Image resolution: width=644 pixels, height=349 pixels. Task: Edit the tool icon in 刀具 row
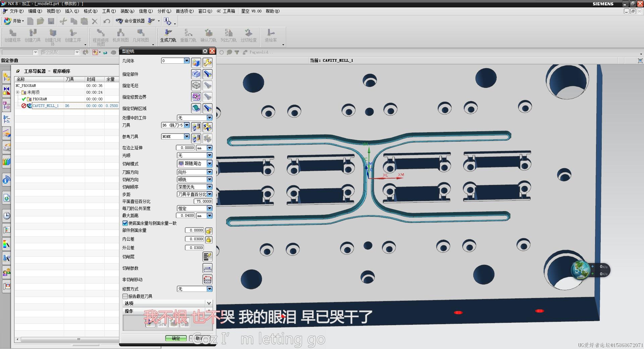[x=208, y=127]
